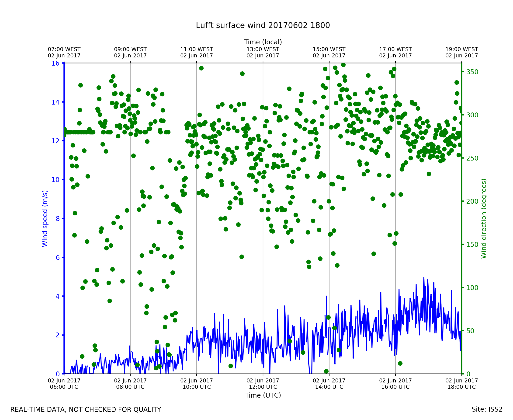Click the blue '16' wind speed tick
Viewport: 513px width, 420px height.
click(x=55, y=63)
